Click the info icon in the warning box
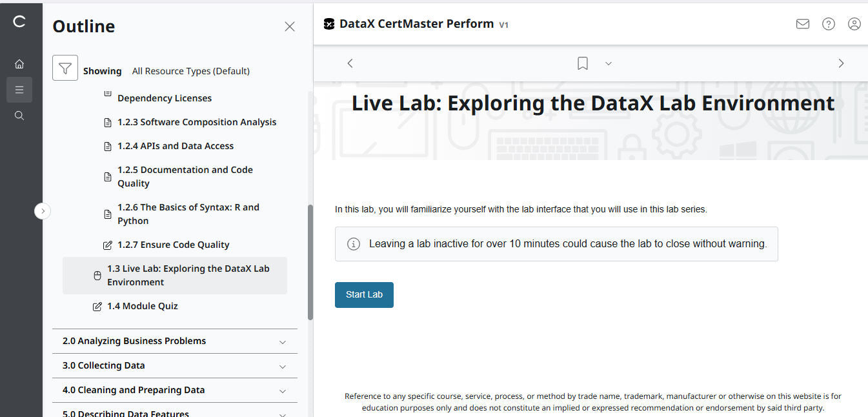 [353, 244]
